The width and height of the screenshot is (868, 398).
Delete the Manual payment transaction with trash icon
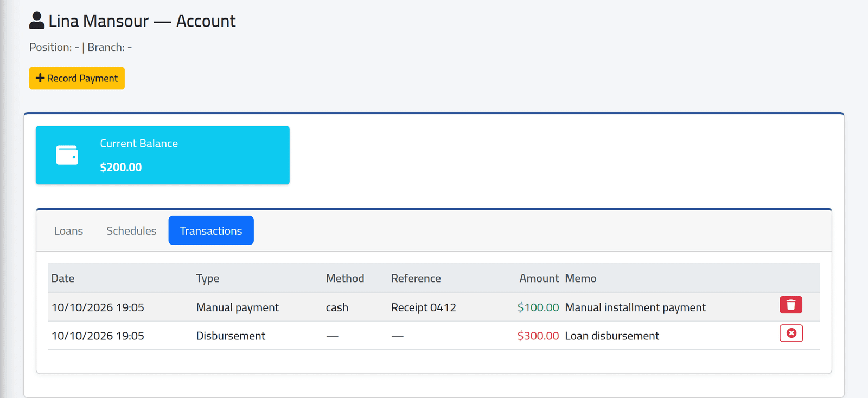791,305
